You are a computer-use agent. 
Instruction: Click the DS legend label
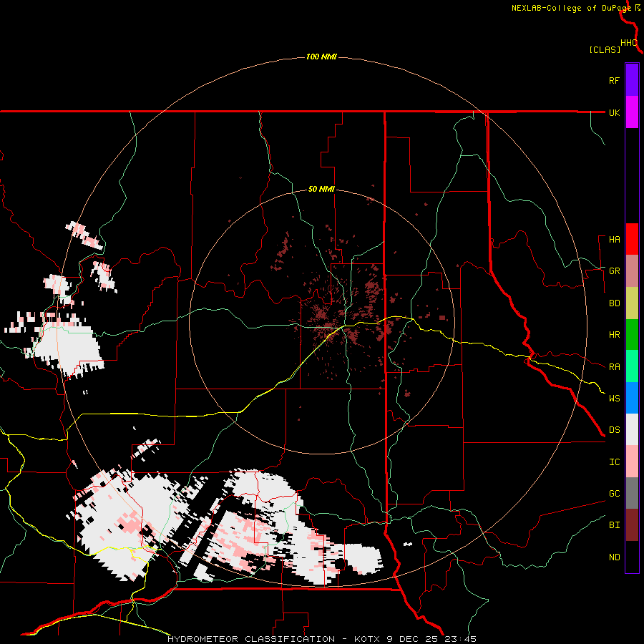614,429
